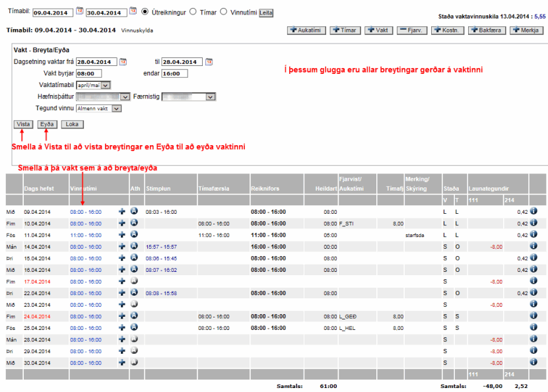Viewport: 548px width, 392px height.
Task: Save shift changes with Vista button
Action: click(x=23, y=124)
